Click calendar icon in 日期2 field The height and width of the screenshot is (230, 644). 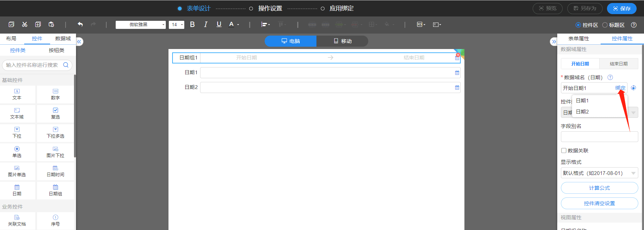[x=457, y=88]
